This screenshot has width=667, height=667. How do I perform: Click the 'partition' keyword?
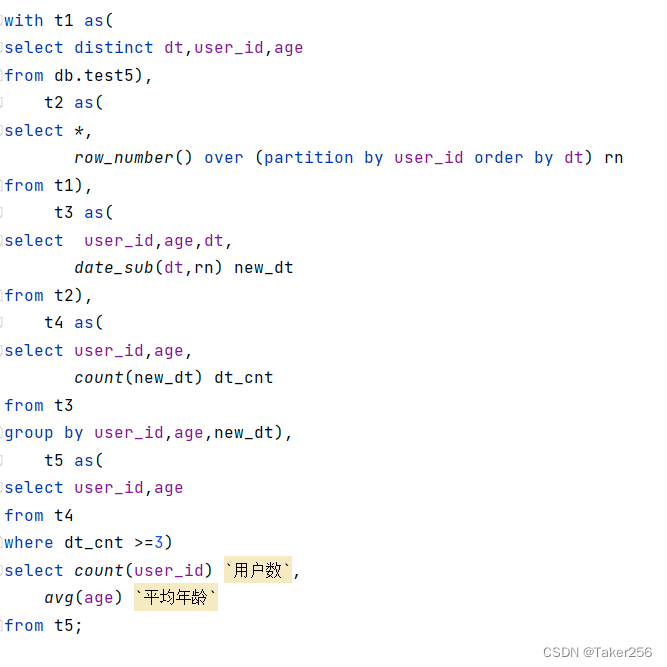(x=308, y=158)
